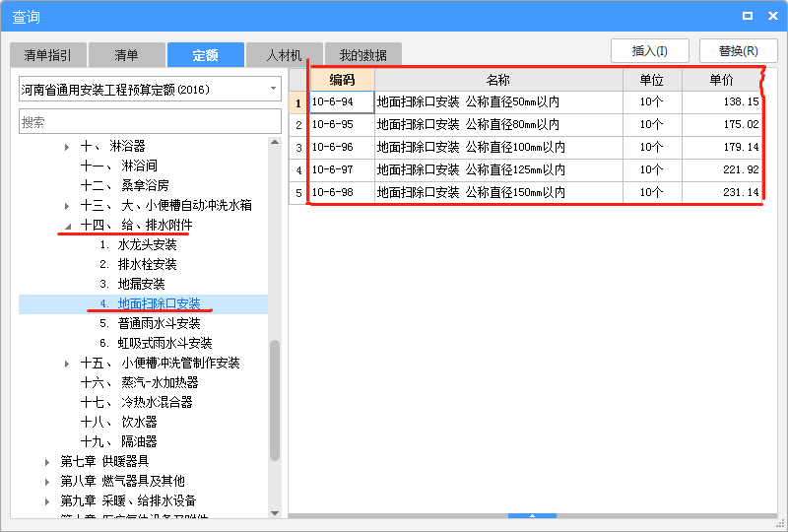Select 十七、冷热水混合器 in the tree
Viewport: 788px width, 532px height.
click(136, 402)
